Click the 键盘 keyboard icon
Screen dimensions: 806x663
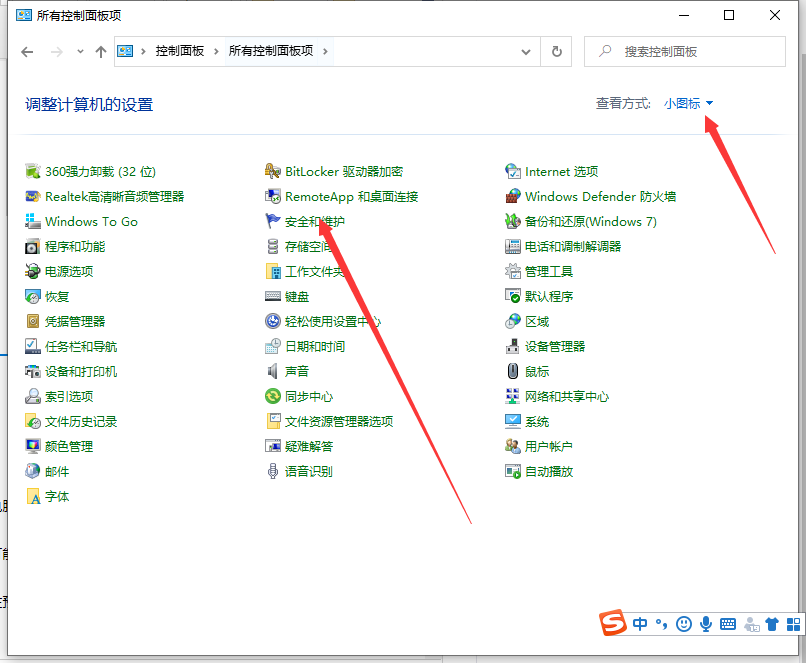coord(273,297)
